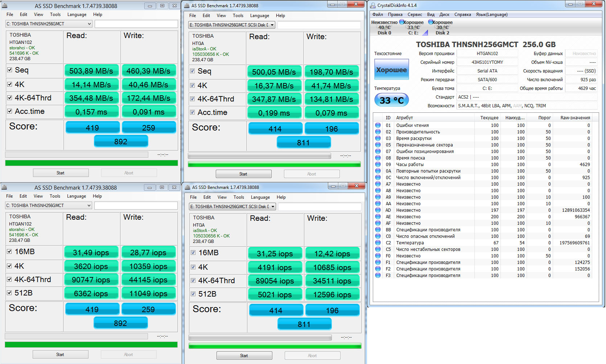Click the 198,70 MB/s Seq write result

[x=331, y=72]
